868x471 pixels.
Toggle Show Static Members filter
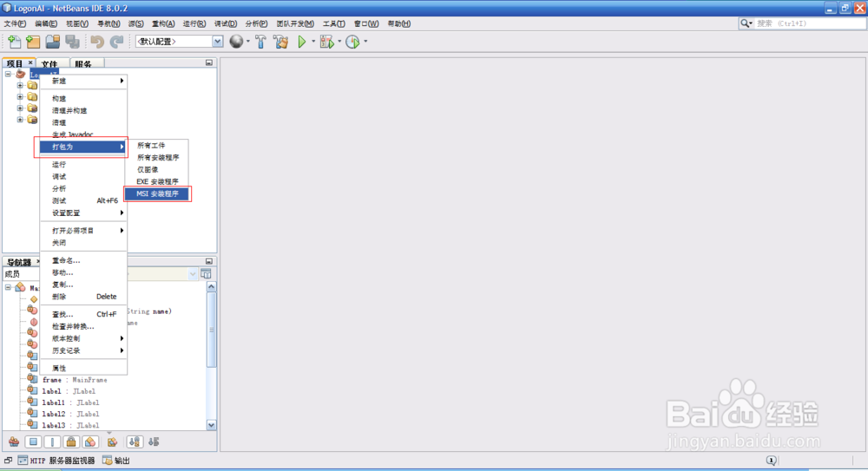(52, 442)
